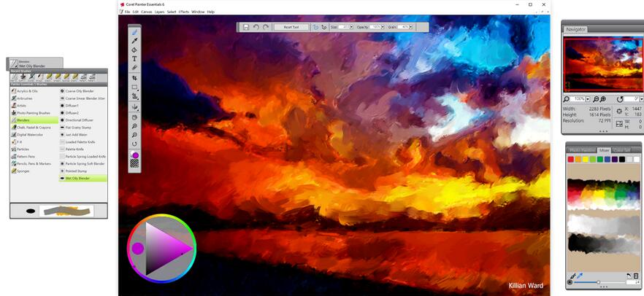644x296 pixels.
Task: Click the Reset Tool button
Action: coord(291,27)
